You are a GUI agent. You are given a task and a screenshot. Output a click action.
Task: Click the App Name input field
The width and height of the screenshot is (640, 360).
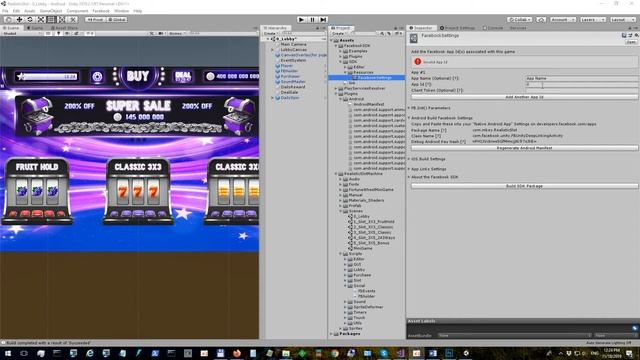tap(581, 78)
